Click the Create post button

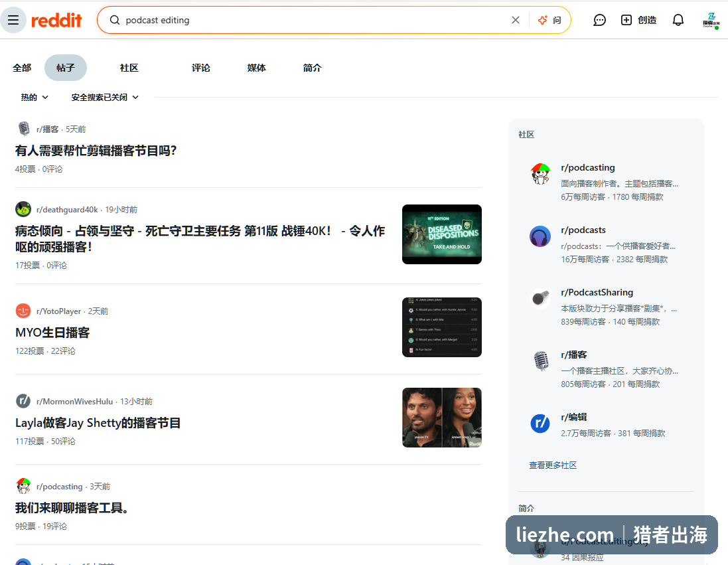(639, 20)
